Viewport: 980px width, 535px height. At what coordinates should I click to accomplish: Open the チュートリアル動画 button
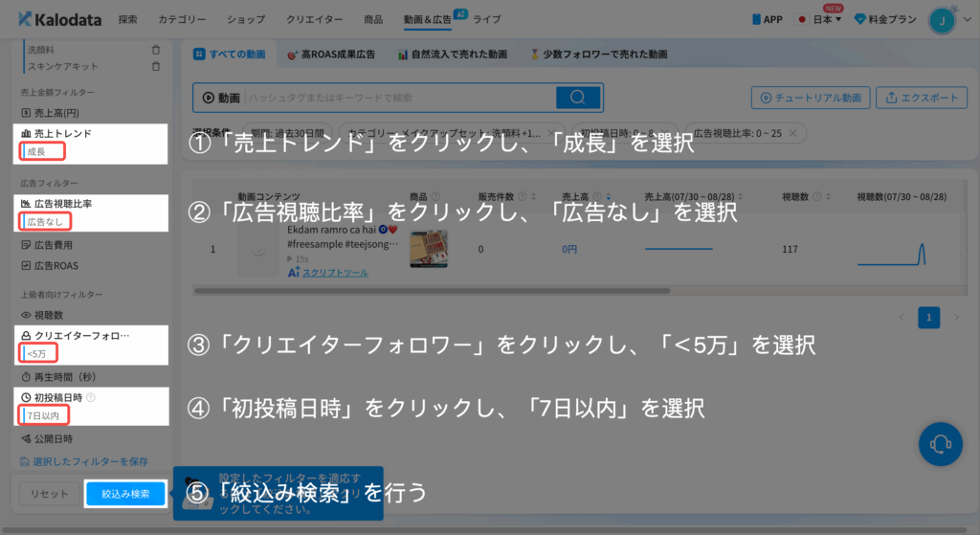click(811, 98)
